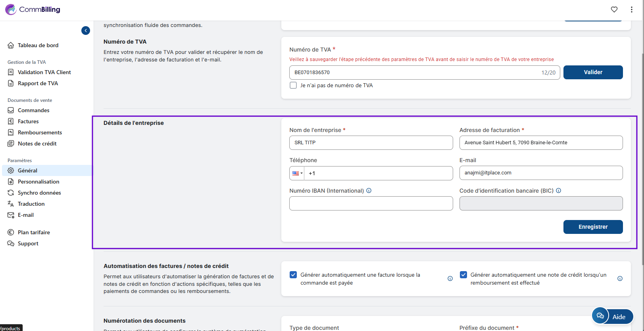Click the Valider button
This screenshot has height=331, width=644.
[593, 72]
